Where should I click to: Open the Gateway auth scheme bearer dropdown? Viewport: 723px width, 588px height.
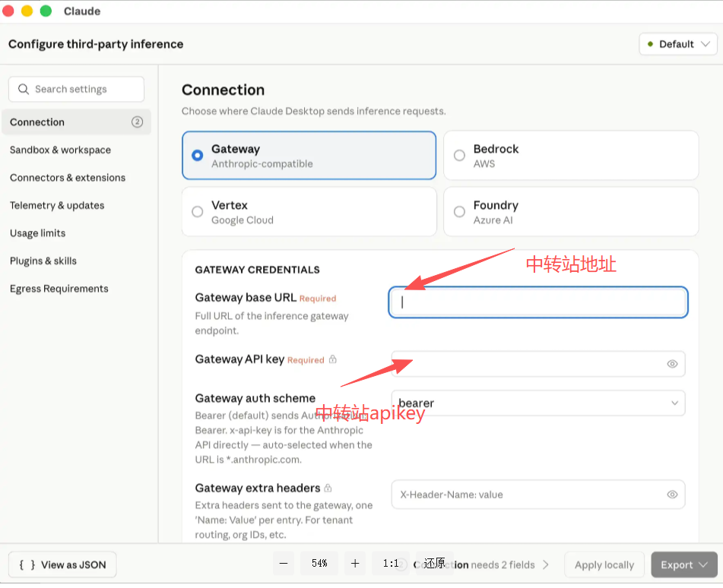[x=538, y=403]
